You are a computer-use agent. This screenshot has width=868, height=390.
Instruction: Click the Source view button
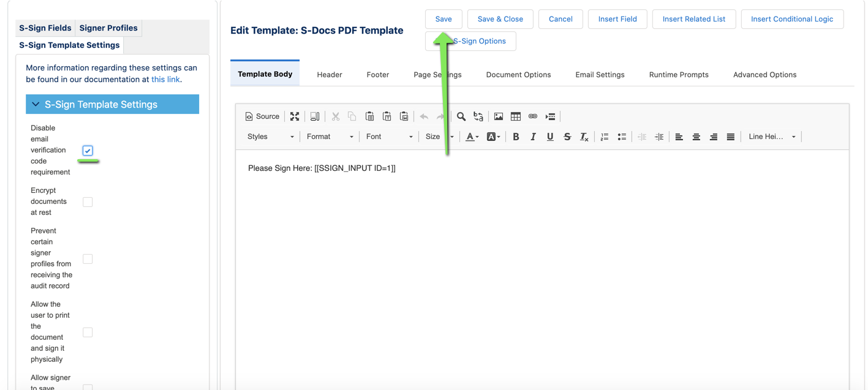[x=262, y=116]
